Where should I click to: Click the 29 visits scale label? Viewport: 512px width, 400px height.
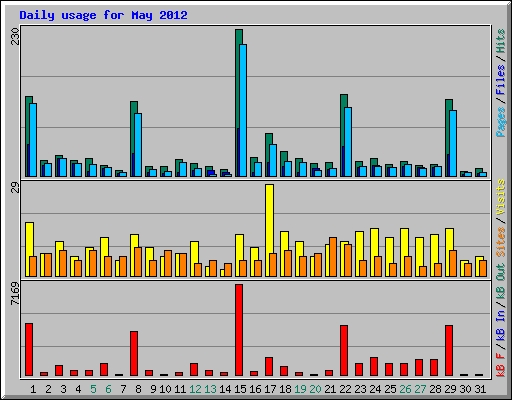point(15,188)
